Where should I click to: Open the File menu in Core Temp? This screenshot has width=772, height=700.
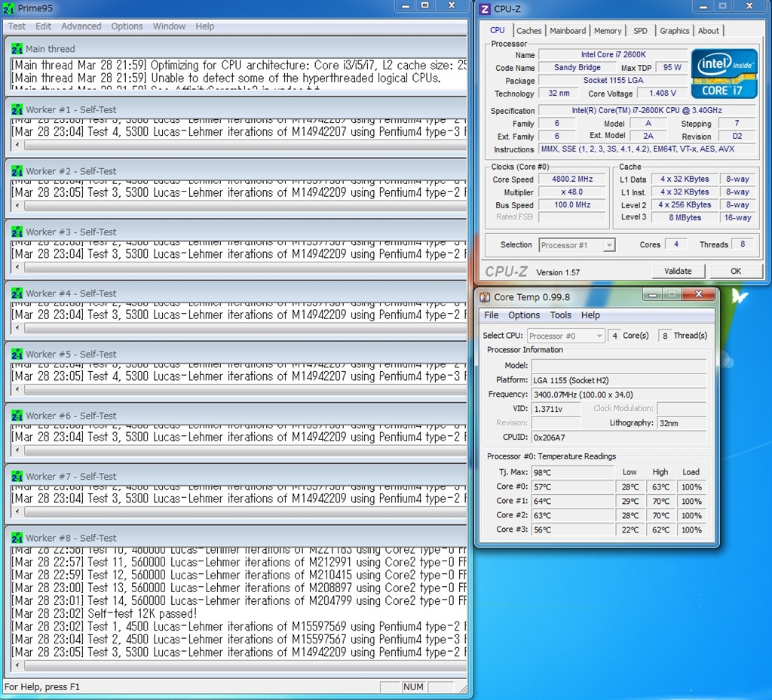[x=492, y=315]
